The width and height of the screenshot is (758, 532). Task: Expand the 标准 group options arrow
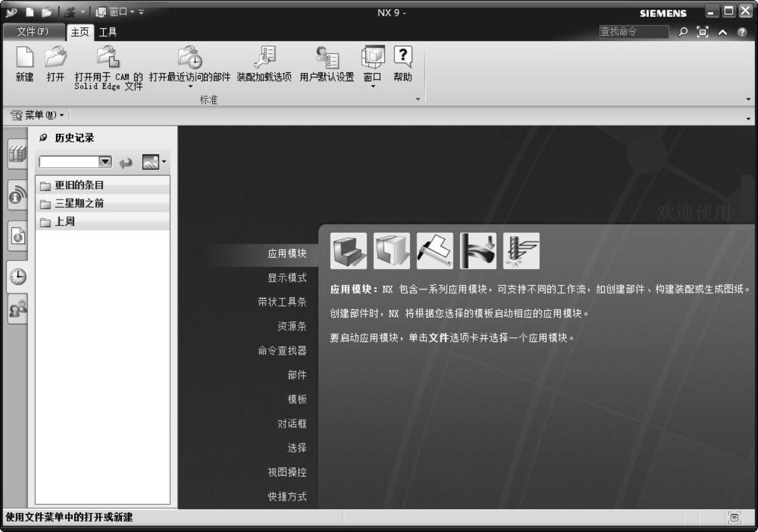(x=418, y=100)
